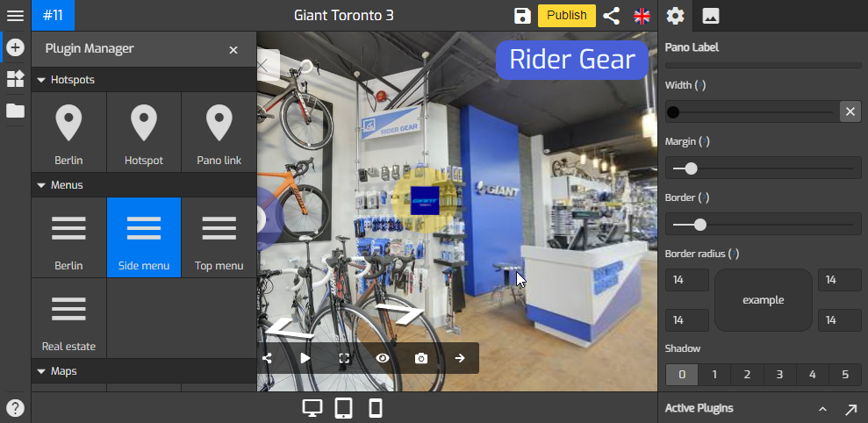
Task: Open the Margin help question mark
Action: pyautogui.click(x=704, y=142)
